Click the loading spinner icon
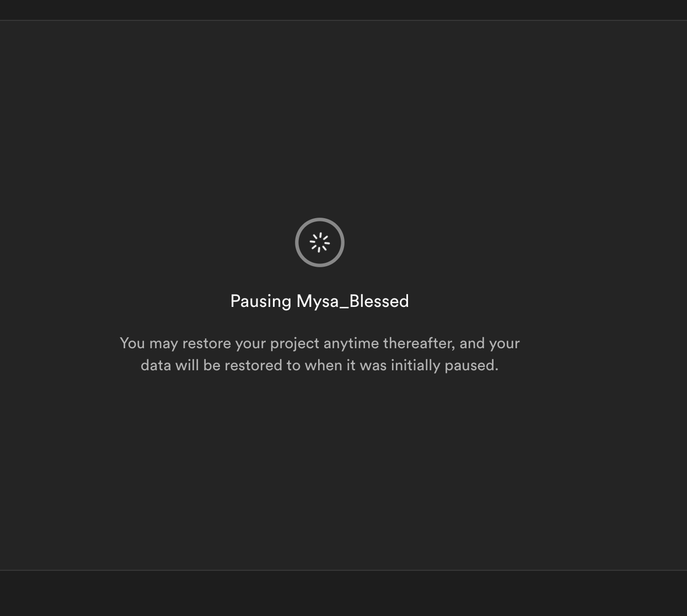 click(x=320, y=242)
